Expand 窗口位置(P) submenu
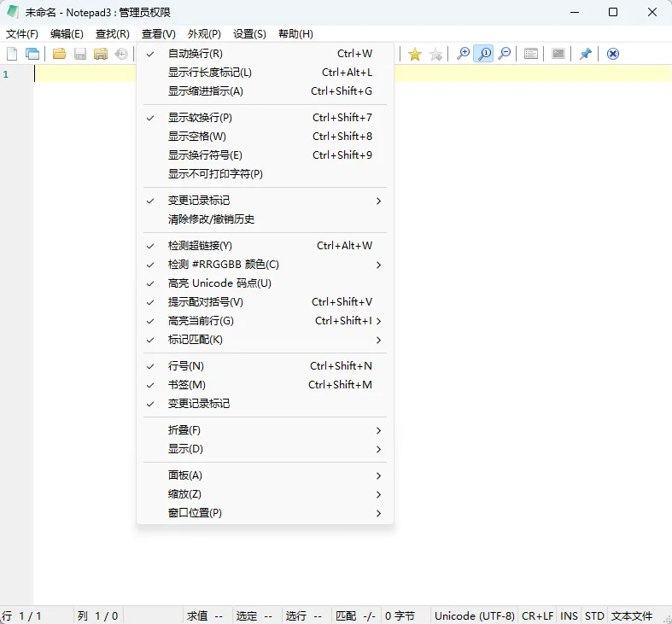The height and width of the screenshot is (624, 672). pos(265,513)
